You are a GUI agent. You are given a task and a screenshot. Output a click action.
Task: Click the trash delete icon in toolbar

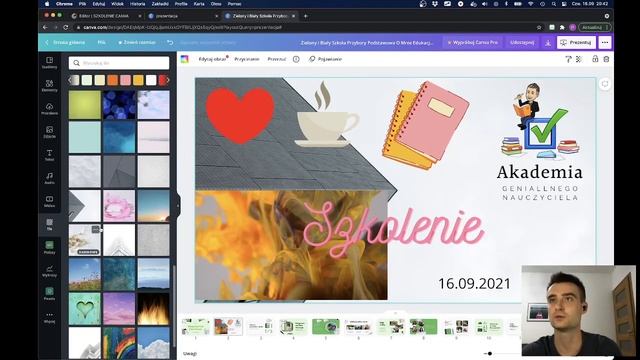tap(606, 59)
